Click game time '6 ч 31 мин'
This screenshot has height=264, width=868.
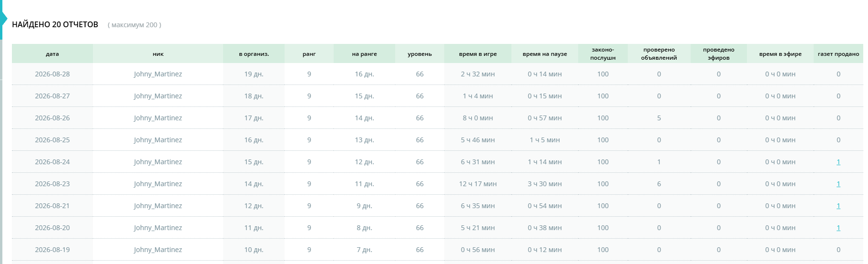[478, 162]
